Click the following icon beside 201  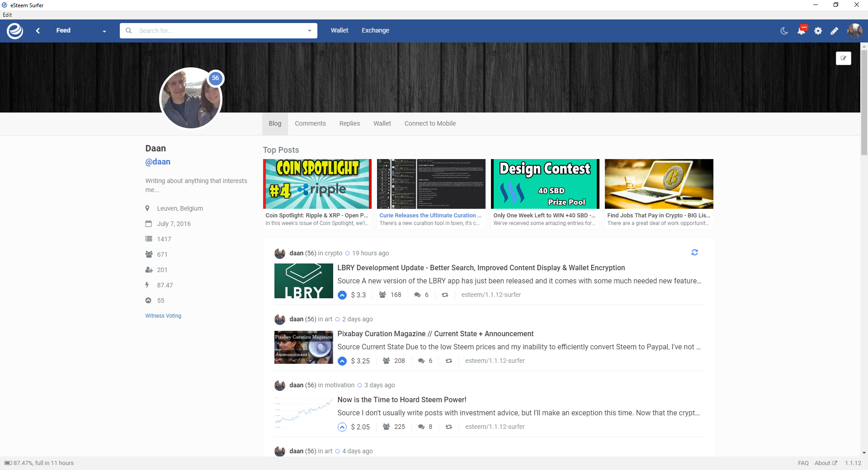[x=149, y=270]
